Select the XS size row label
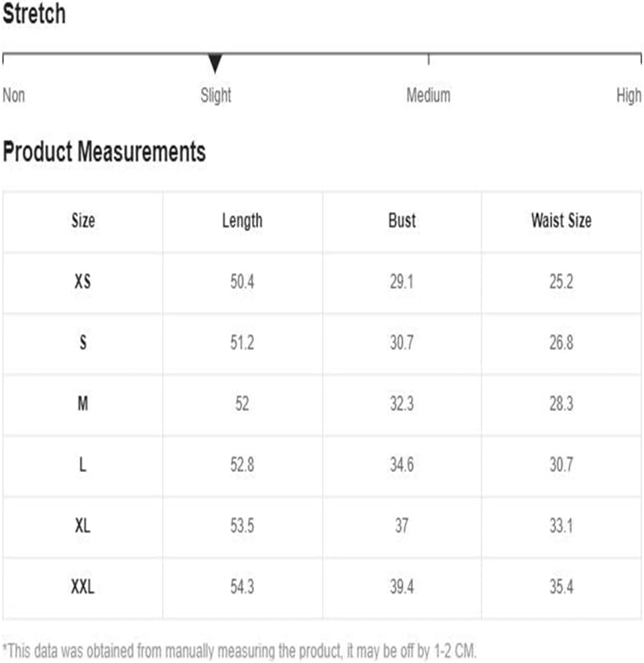The width and height of the screenshot is (644, 663). click(x=82, y=282)
